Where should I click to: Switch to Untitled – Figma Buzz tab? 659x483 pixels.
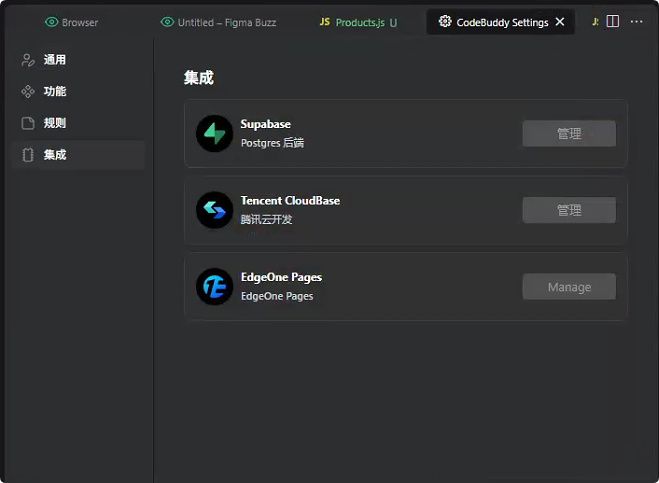point(219,22)
